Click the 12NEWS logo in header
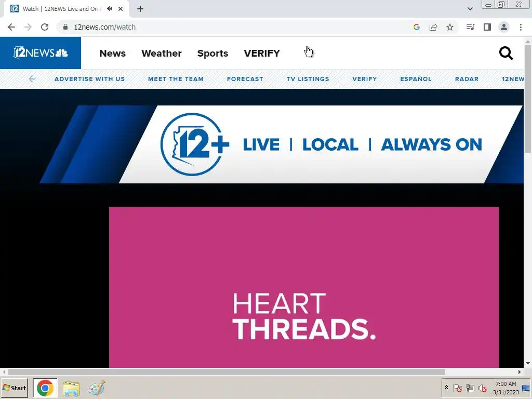Viewport: 532px width, 399px height. [41, 53]
